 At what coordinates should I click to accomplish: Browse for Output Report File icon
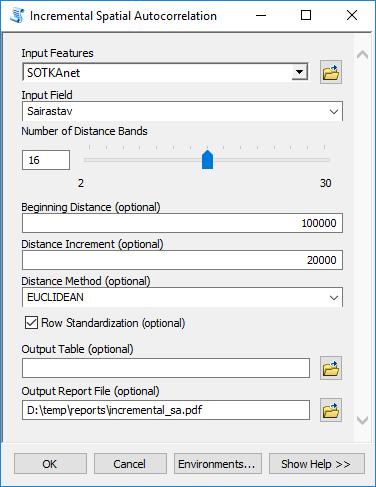(331, 410)
